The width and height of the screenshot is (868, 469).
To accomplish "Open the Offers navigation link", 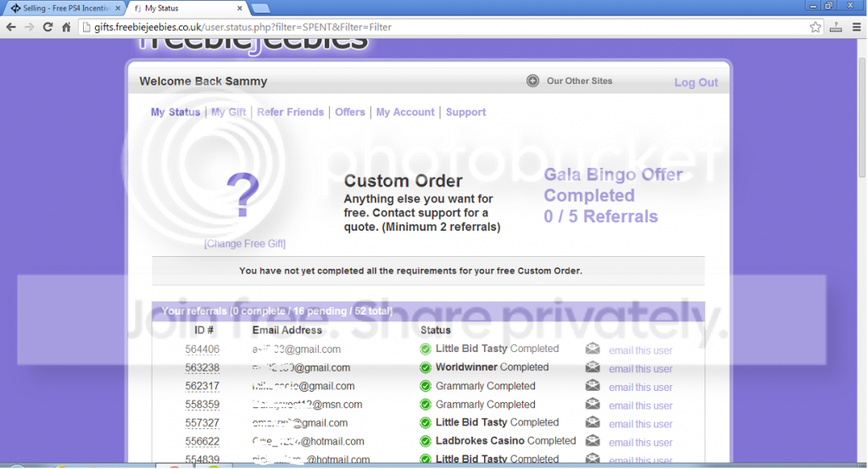I will (x=350, y=112).
